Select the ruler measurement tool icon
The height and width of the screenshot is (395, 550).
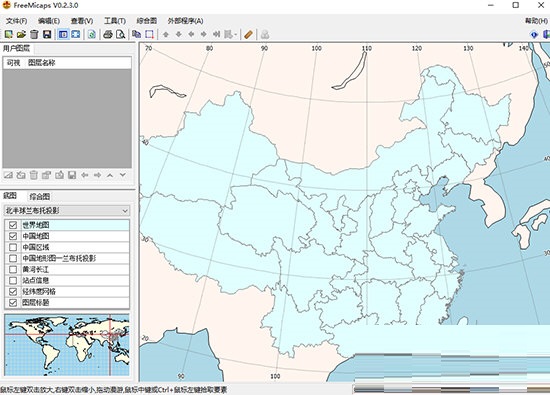pos(248,34)
